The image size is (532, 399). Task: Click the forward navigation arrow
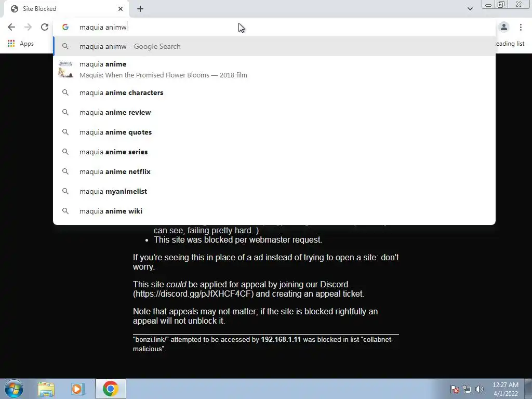[28, 27]
